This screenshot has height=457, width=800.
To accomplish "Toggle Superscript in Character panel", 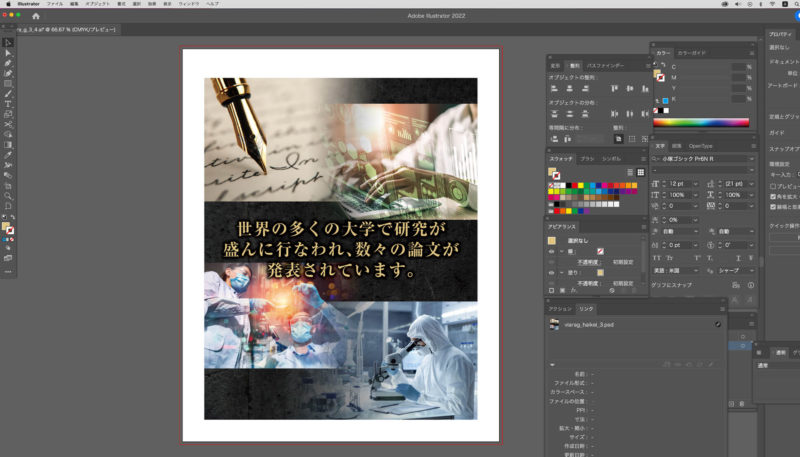I will point(697,258).
